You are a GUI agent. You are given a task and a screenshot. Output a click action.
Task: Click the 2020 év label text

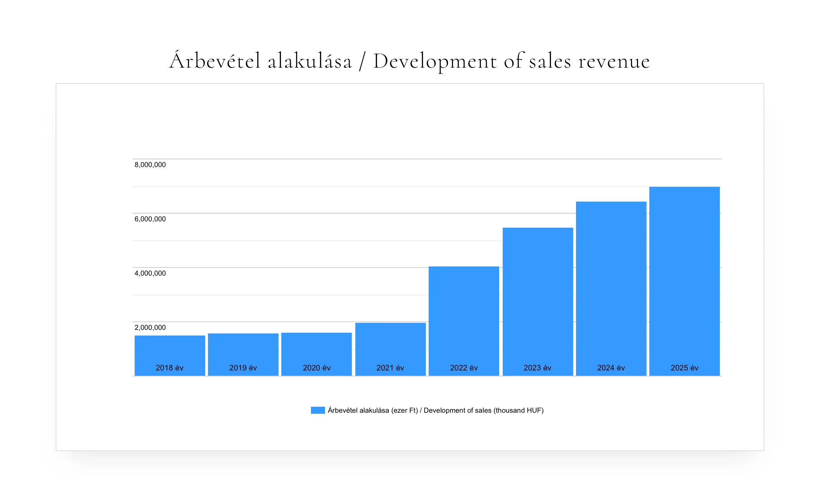(x=317, y=368)
